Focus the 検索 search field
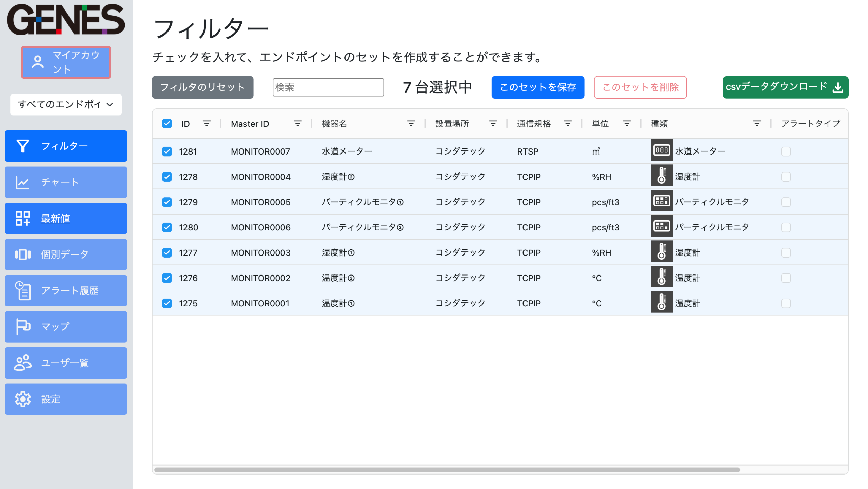 [328, 87]
